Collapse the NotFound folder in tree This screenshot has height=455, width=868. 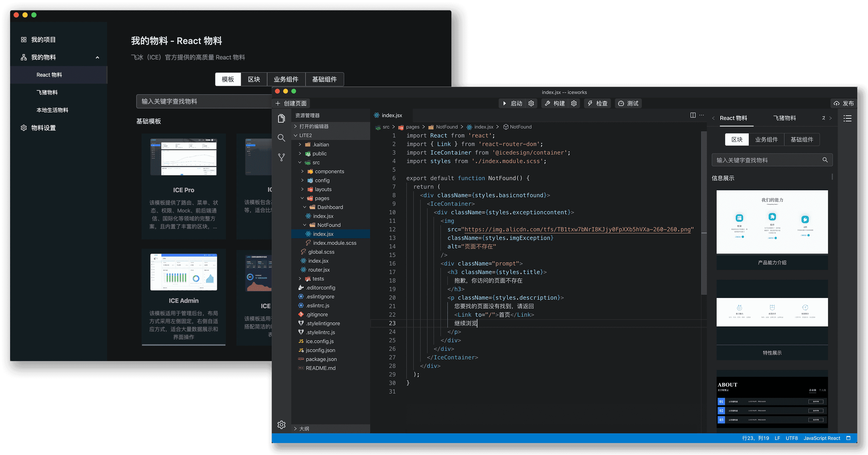click(x=330, y=225)
